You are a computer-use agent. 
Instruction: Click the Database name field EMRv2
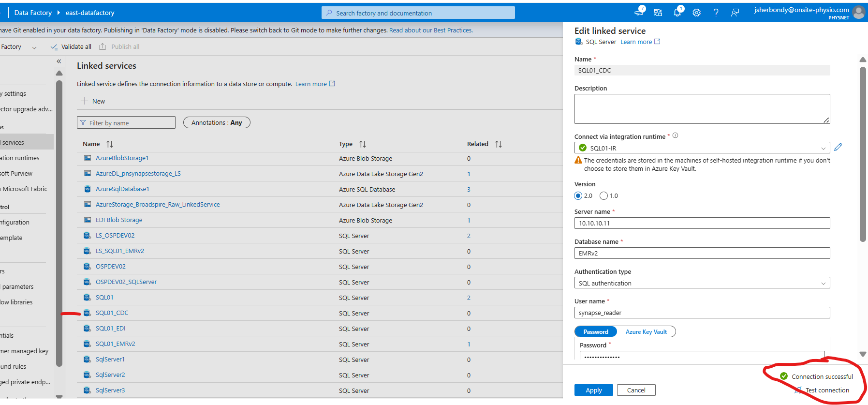coord(702,253)
